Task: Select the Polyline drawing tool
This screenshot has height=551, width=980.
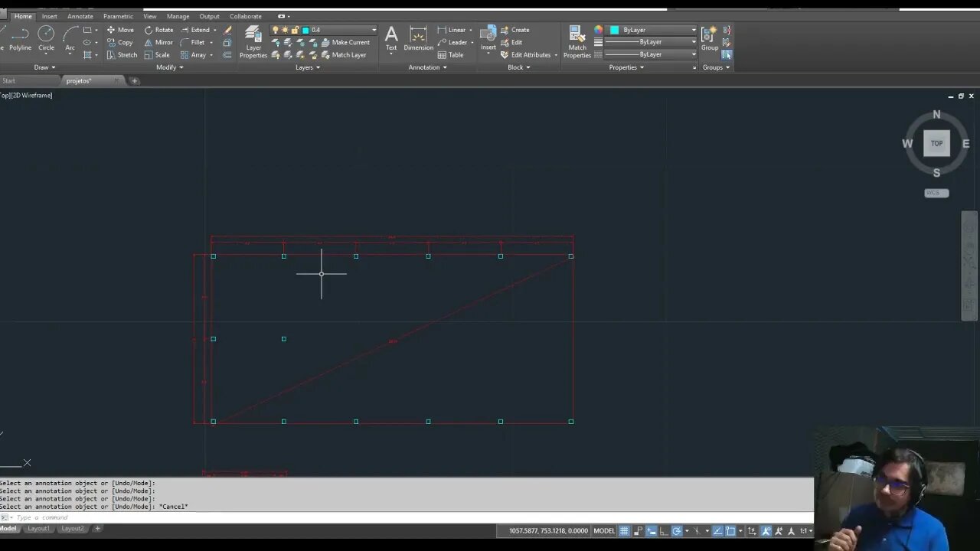Action: point(21,38)
